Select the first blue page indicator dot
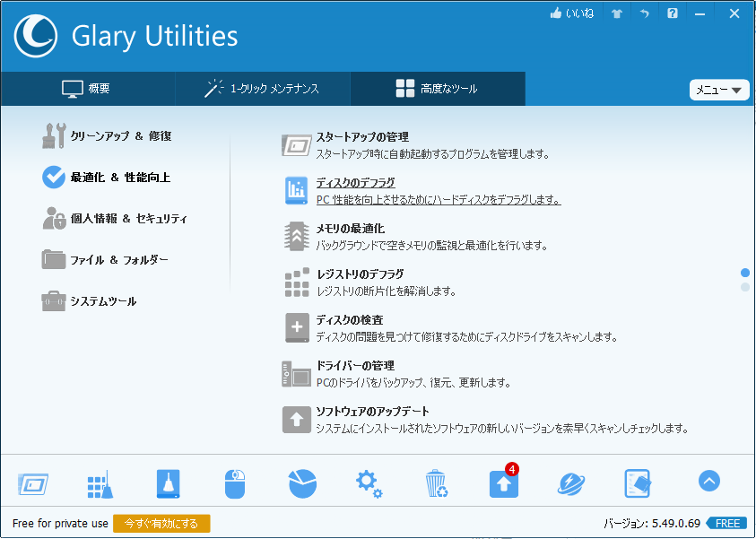 tap(745, 273)
